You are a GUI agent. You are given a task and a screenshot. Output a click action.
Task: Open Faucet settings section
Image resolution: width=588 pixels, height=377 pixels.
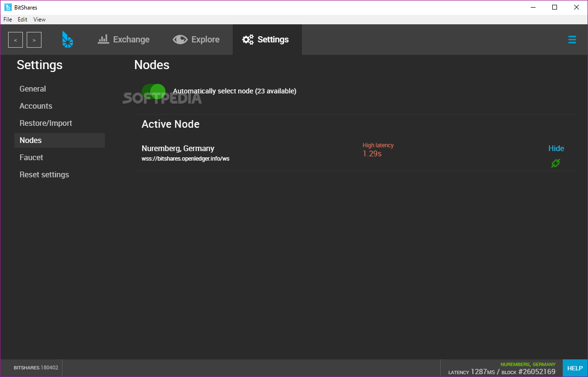(60, 157)
